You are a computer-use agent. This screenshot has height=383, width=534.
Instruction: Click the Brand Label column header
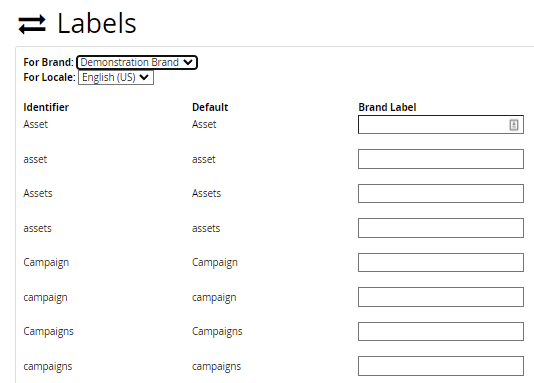click(x=387, y=107)
